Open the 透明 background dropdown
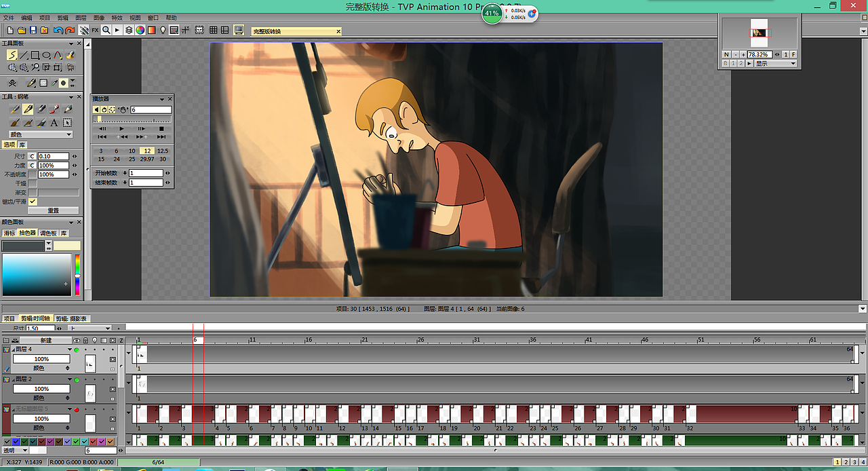This screenshot has width=868, height=471. click(x=14, y=451)
